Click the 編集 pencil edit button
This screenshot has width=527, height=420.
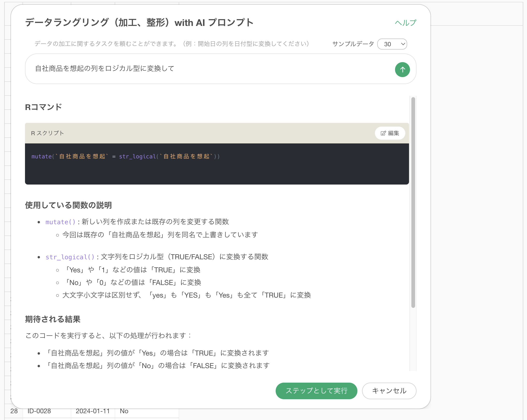click(x=390, y=133)
